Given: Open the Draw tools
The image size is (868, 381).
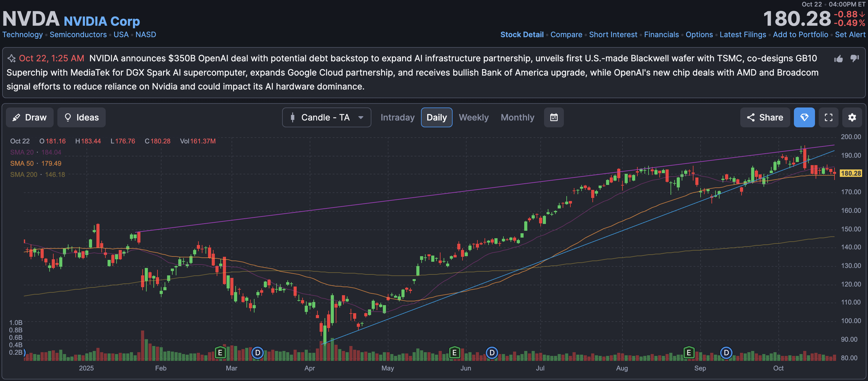Looking at the screenshot, I should tap(30, 117).
